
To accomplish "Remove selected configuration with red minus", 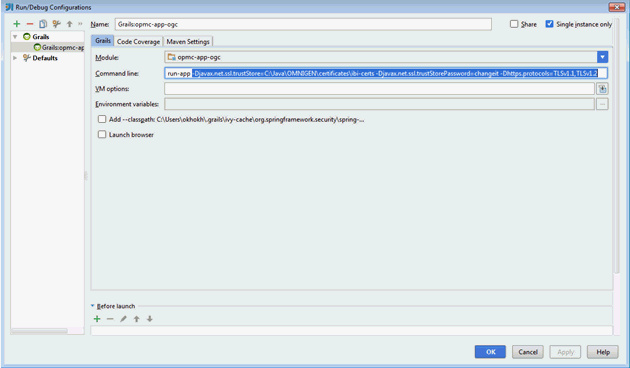I will click(30, 24).
